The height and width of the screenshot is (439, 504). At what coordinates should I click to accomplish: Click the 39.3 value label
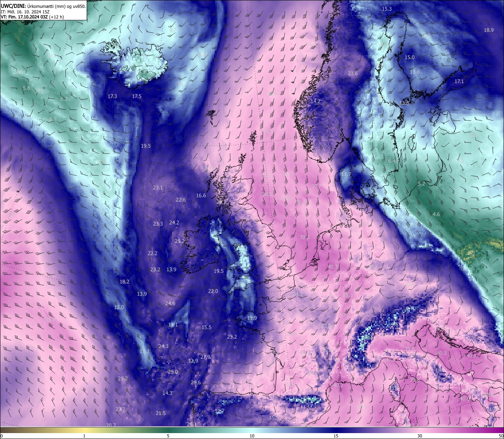point(304,237)
